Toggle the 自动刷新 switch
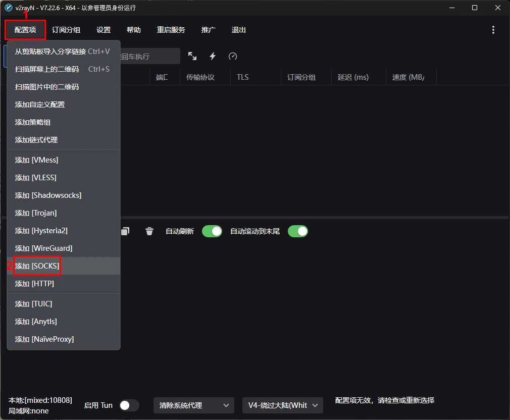 coord(212,231)
